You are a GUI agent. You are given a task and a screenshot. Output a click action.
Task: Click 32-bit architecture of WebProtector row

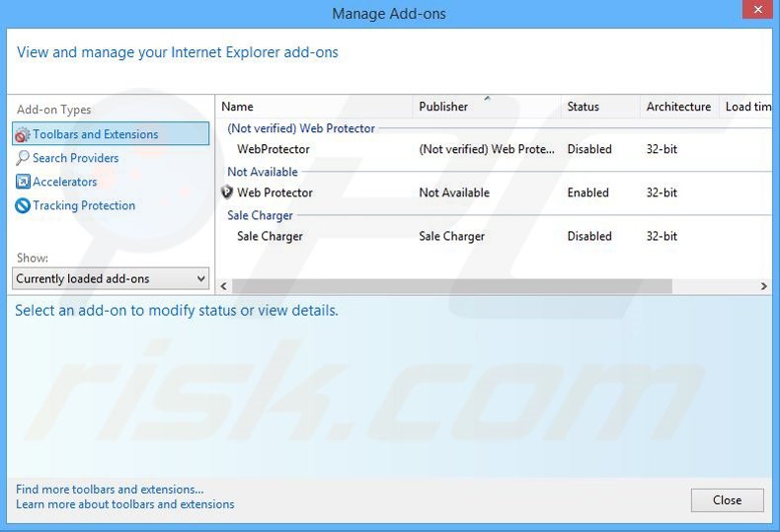[662, 149]
